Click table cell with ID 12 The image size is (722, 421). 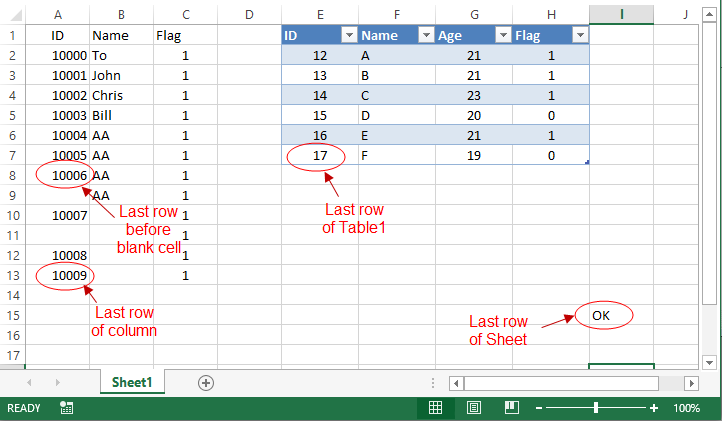tap(320, 55)
